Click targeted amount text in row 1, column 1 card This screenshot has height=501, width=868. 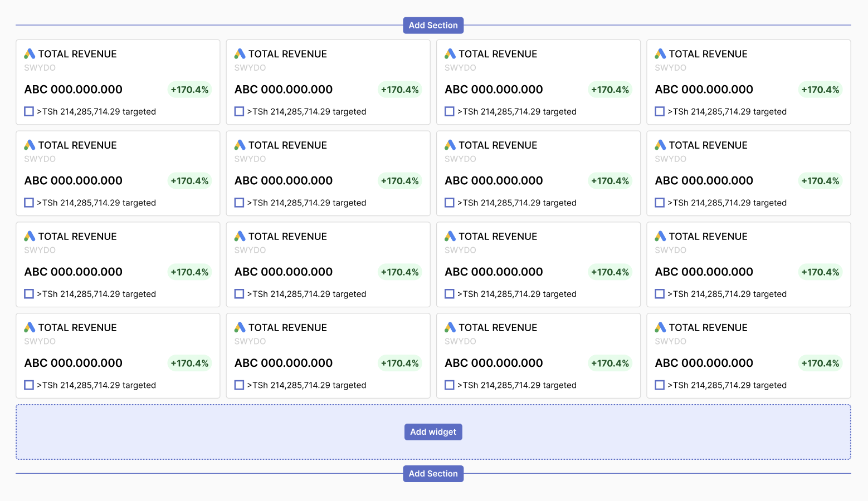tap(96, 112)
